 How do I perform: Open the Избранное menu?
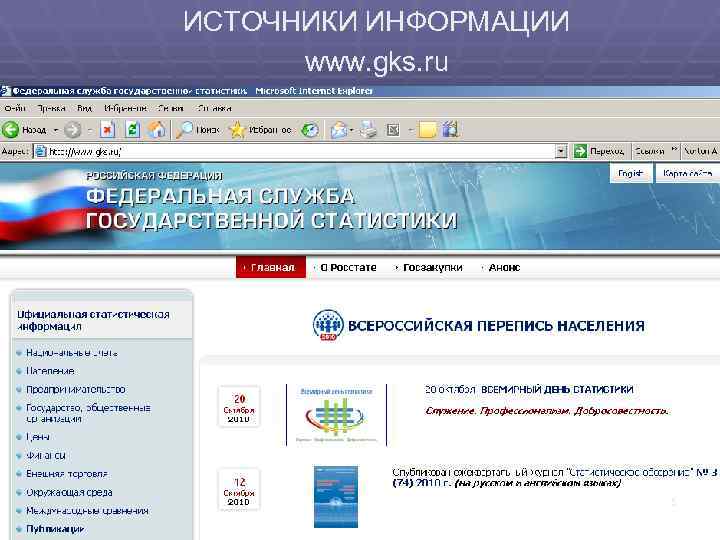tap(125, 108)
